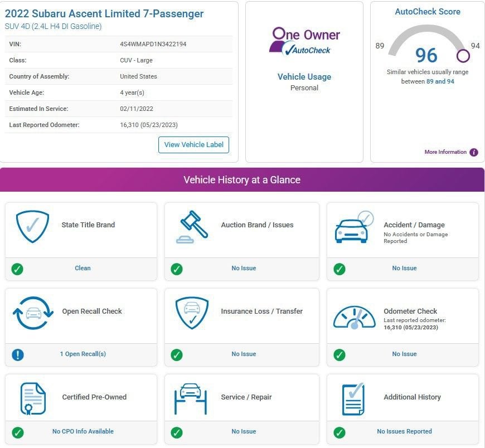Screen dimensions: 485x448
Task: Click the AutoCheck Score gauge marker circle
Action: [463, 56]
